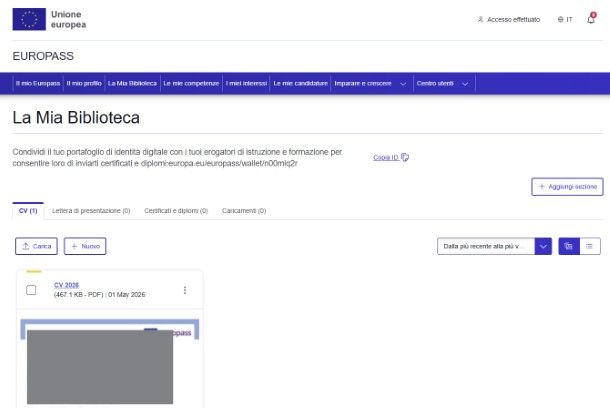Open CV 2026 three-dot options menu
Viewport: 610px width, 408px height.
click(x=185, y=290)
